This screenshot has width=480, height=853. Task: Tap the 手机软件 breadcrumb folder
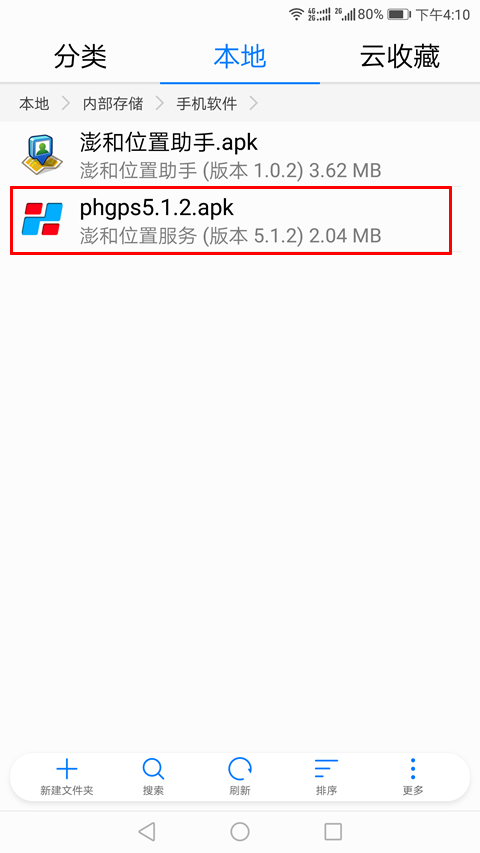click(207, 103)
